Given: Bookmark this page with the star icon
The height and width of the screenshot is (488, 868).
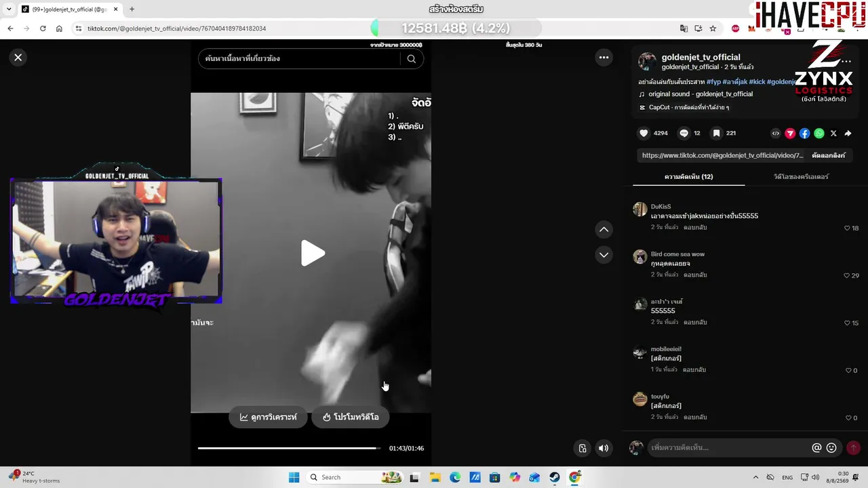Looking at the screenshot, I should [713, 28].
